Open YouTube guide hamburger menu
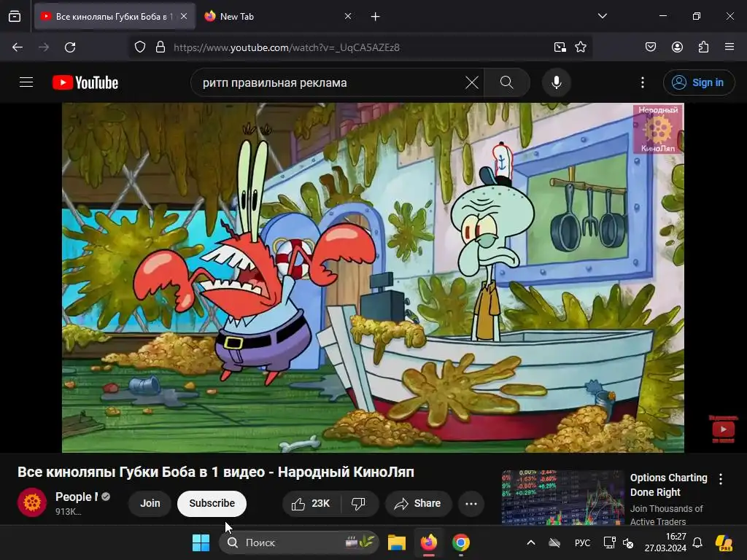 click(26, 82)
